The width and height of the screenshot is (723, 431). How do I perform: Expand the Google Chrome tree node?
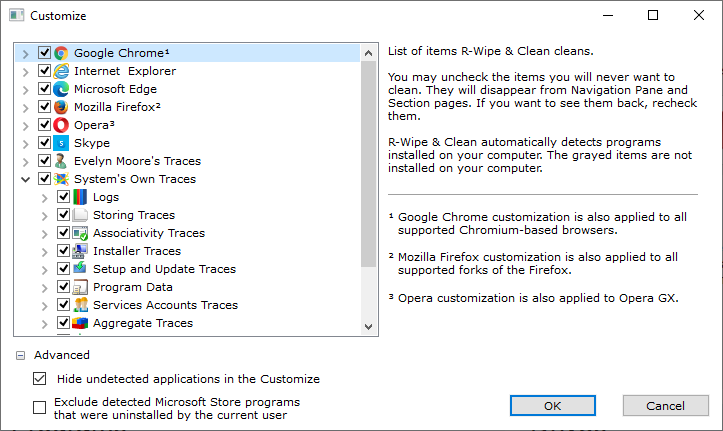coord(26,54)
